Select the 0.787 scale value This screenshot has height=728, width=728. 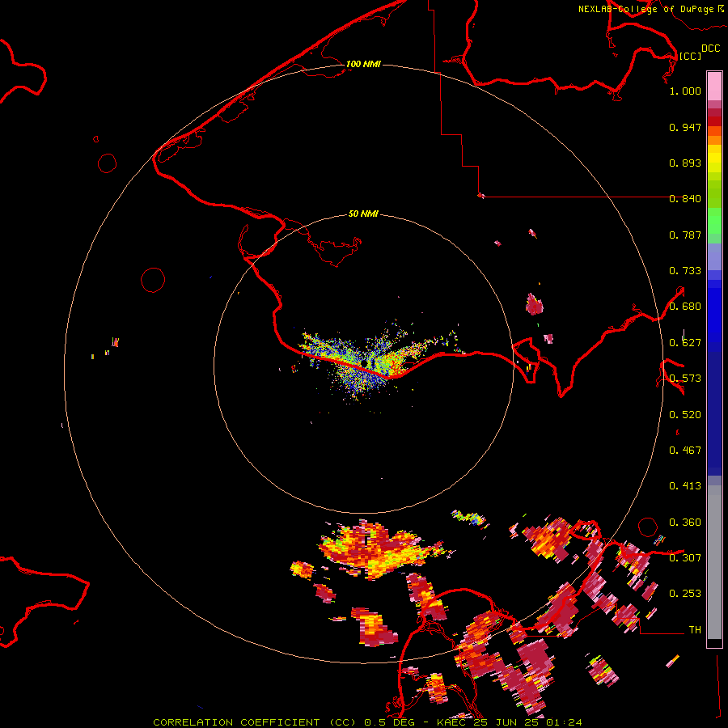pos(685,235)
